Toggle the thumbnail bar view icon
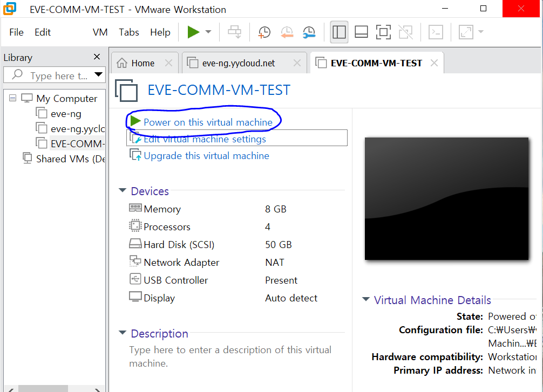The image size is (543, 392). coord(361,32)
